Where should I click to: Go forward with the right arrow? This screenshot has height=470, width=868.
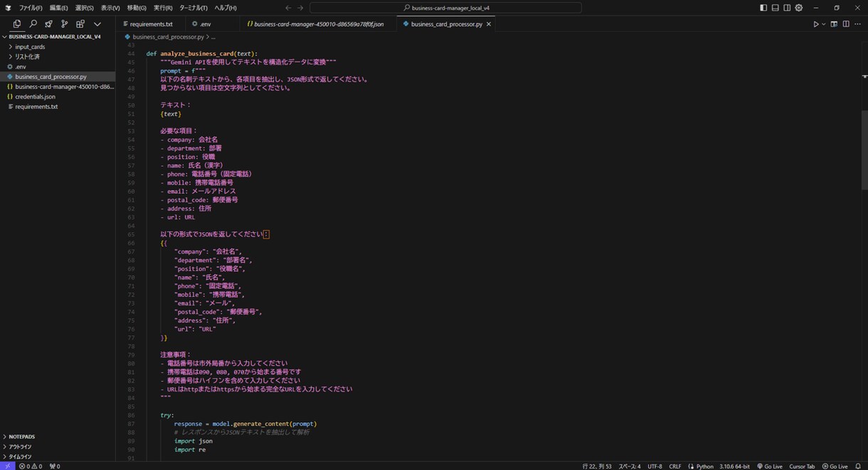[300, 8]
